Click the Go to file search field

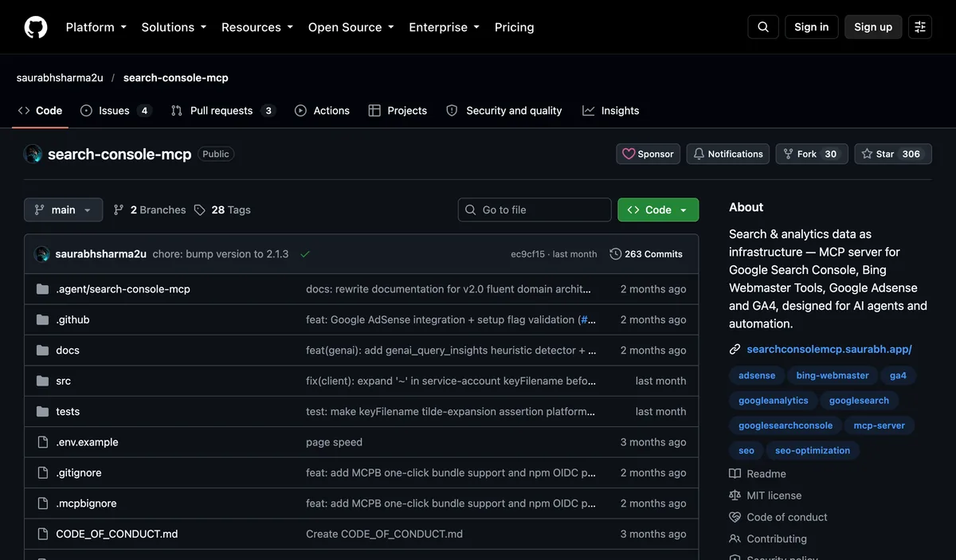[x=535, y=210]
